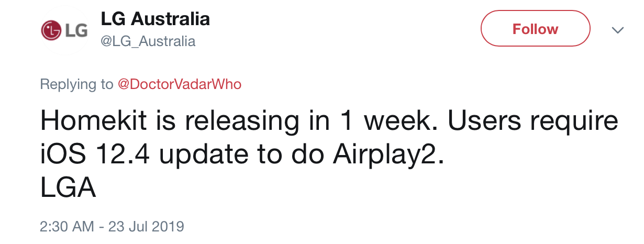Click the red LG circle logo
The width and height of the screenshot is (644, 244).
click(x=52, y=30)
